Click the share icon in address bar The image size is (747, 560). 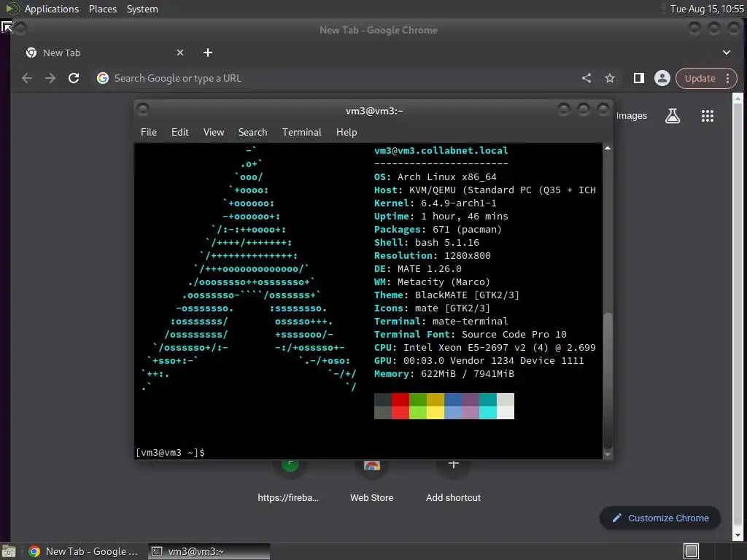tap(587, 78)
